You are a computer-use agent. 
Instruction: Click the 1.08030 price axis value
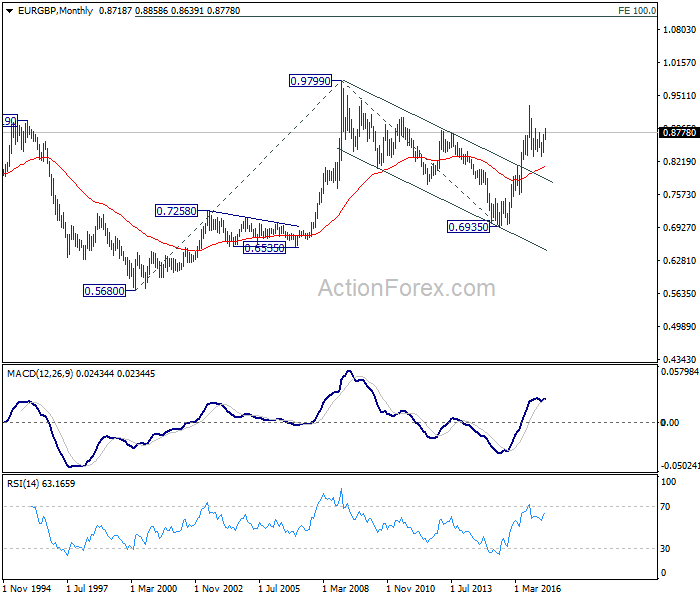pyautogui.click(x=679, y=30)
